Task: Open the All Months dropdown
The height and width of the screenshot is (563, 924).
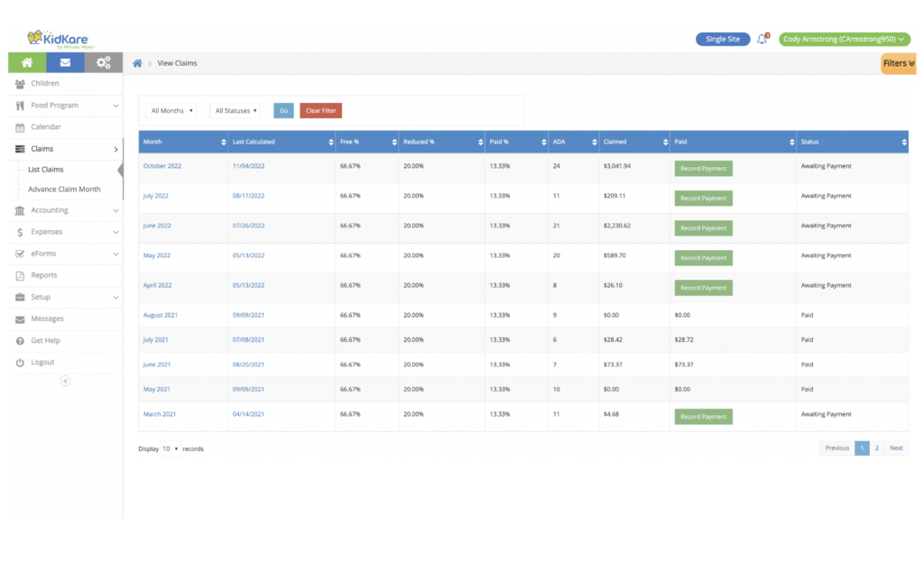Action: [x=171, y=110]
